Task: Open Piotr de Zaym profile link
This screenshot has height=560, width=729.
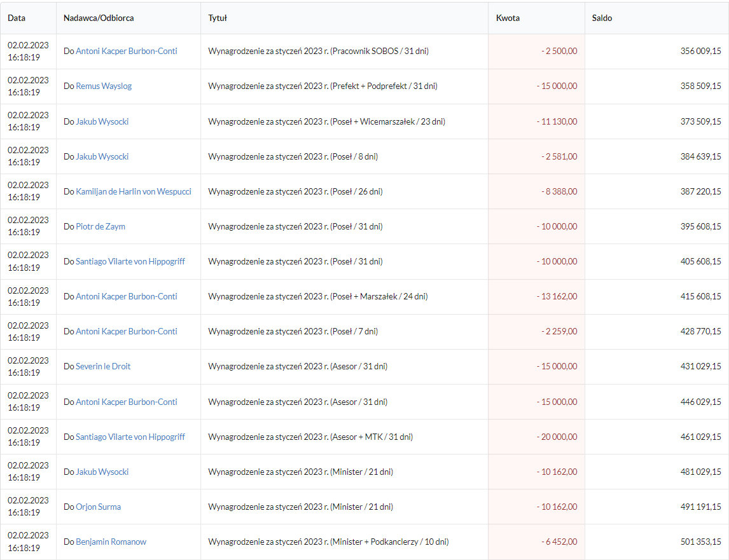Action: 100,226
